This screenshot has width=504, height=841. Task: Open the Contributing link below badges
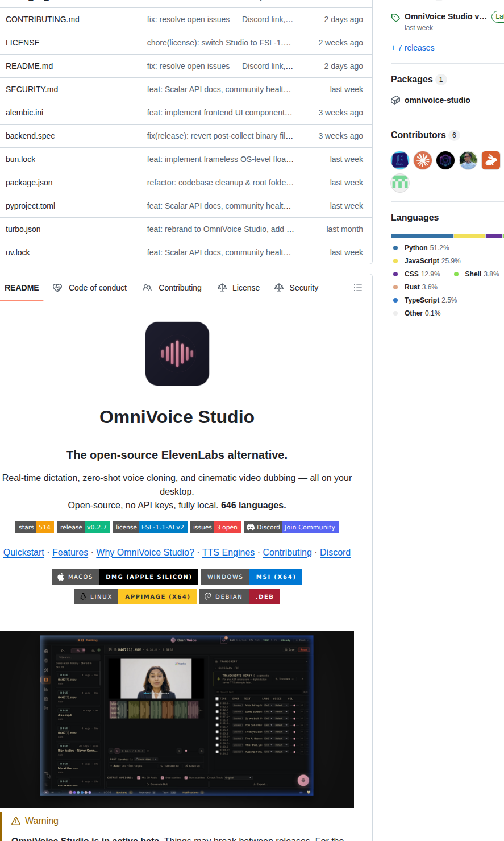[288, 552]
